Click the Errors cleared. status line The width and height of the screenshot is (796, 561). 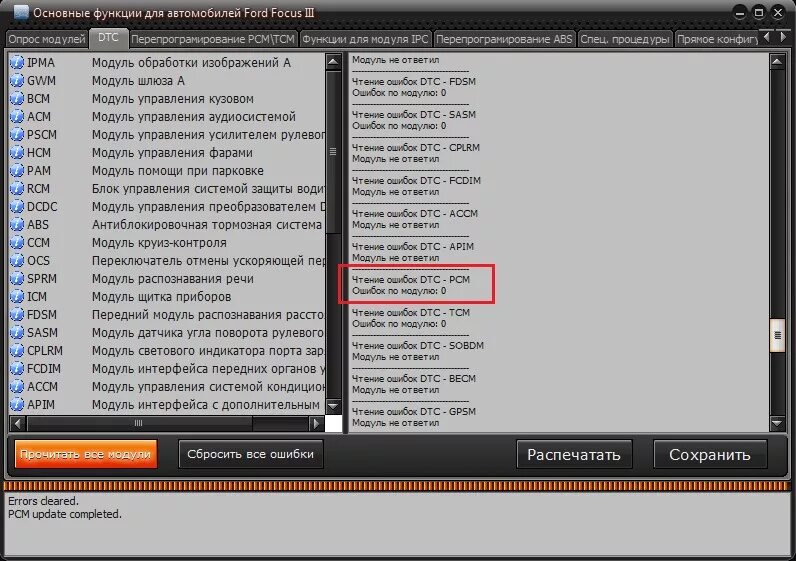point(43,501)
